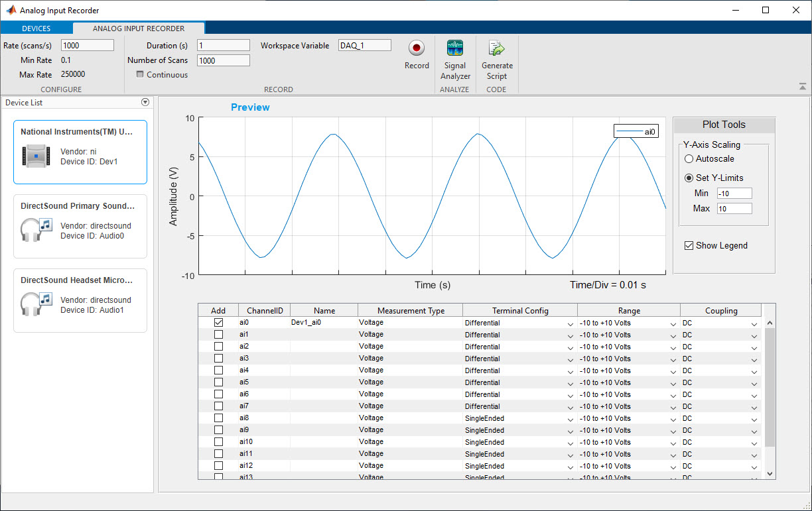Open Coupling dropdown for channel ai0
The image size is (812, 511).
pyautogui.click(x=754, y=323)
